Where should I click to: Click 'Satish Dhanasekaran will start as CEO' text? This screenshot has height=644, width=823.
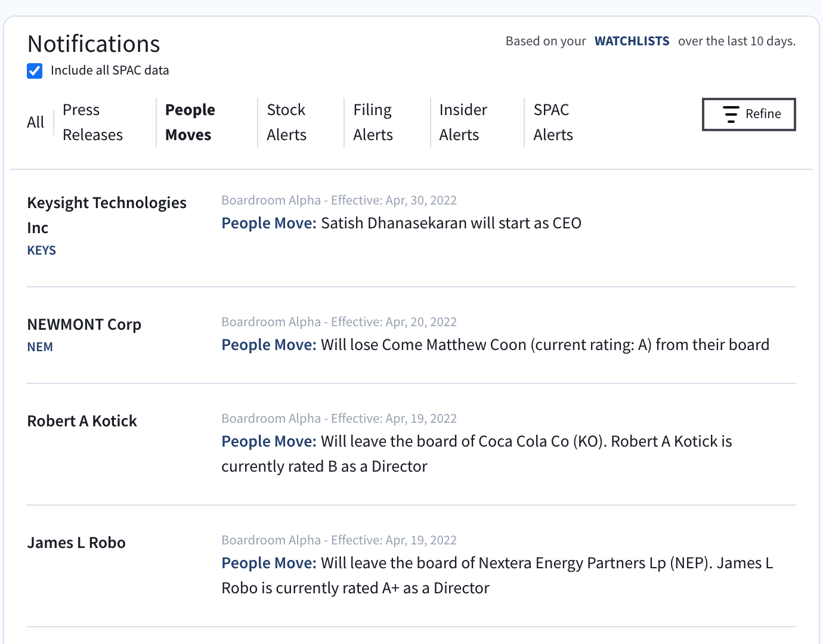[x=451, y=223]
